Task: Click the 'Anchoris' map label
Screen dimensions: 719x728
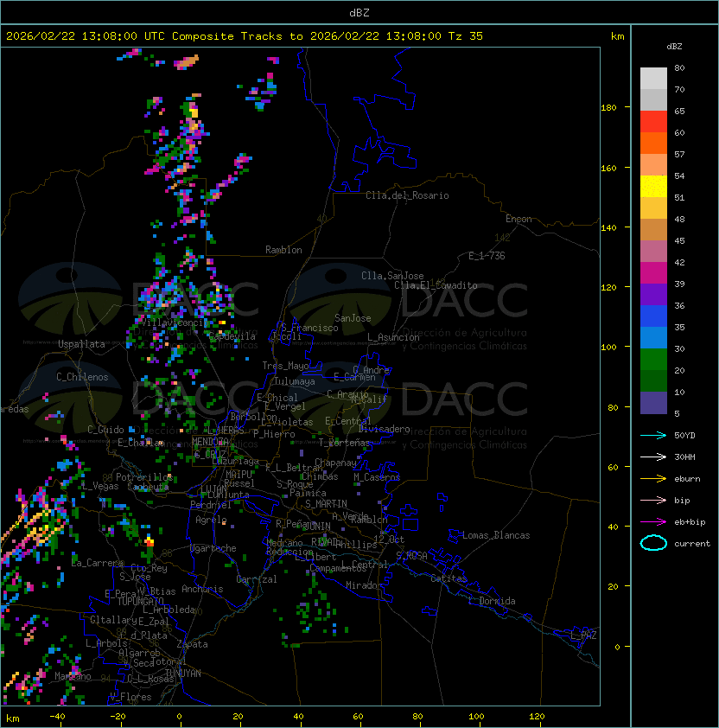Action: pos(202,589)
